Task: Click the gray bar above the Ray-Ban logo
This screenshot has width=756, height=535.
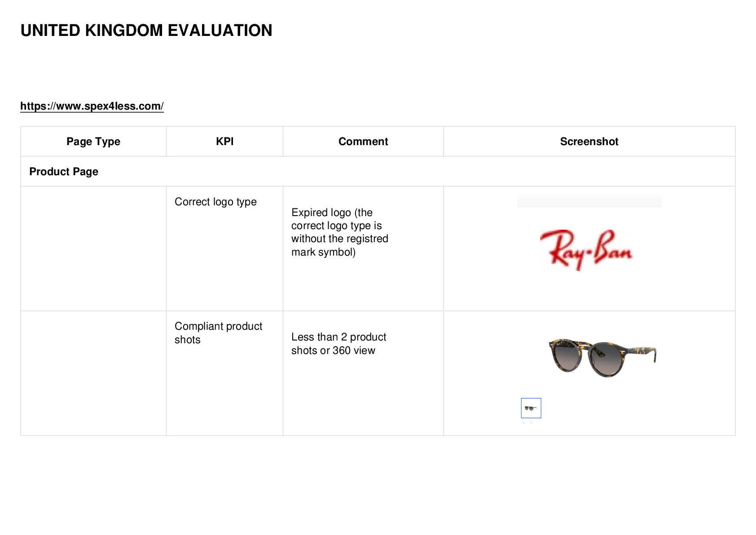Action: (x=589, y=201)
